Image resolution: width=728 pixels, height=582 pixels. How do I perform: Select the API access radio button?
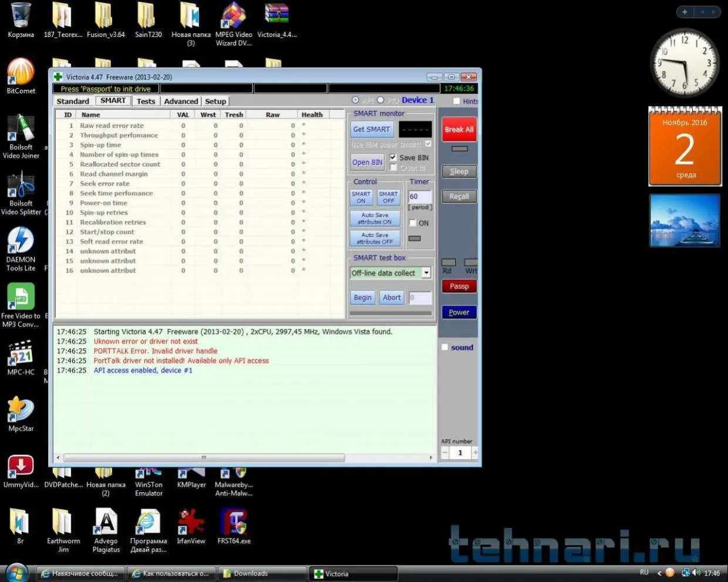point(355,100)
